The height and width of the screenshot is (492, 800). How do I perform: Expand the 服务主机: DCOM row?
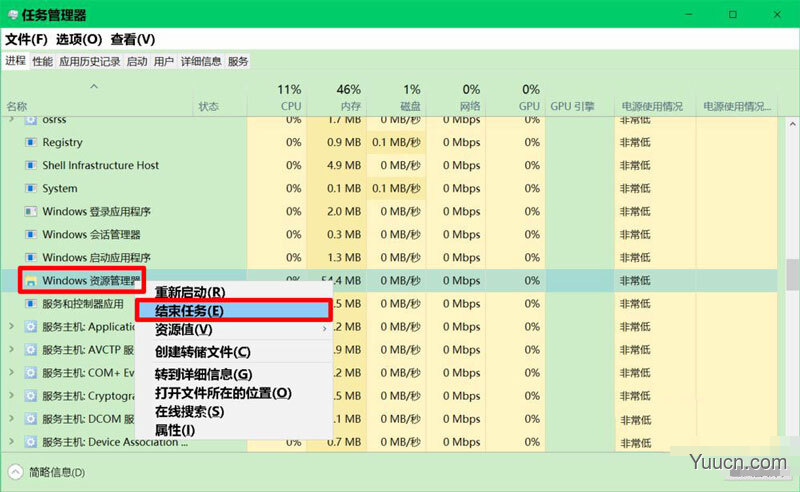(x=11, y=418)
